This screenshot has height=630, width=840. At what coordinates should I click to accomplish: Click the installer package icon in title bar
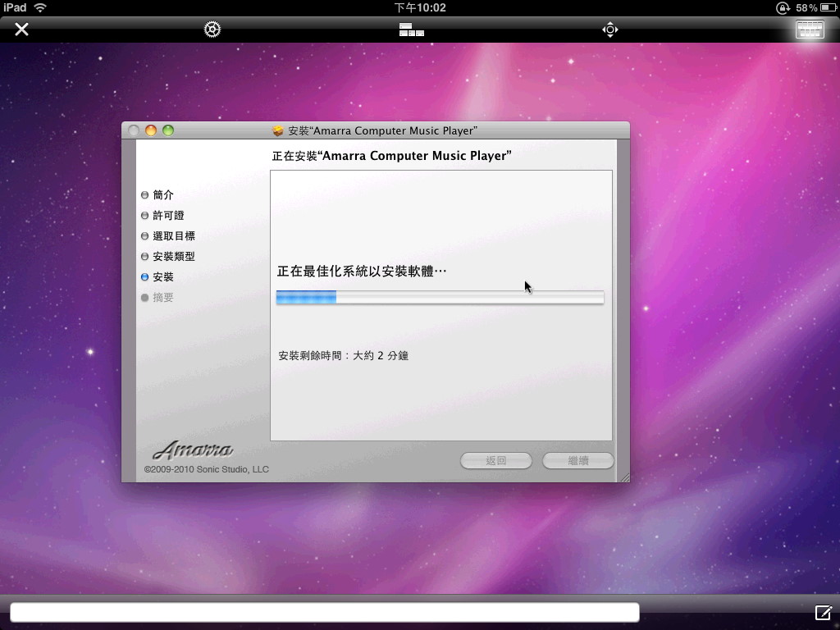pos(278,130)
